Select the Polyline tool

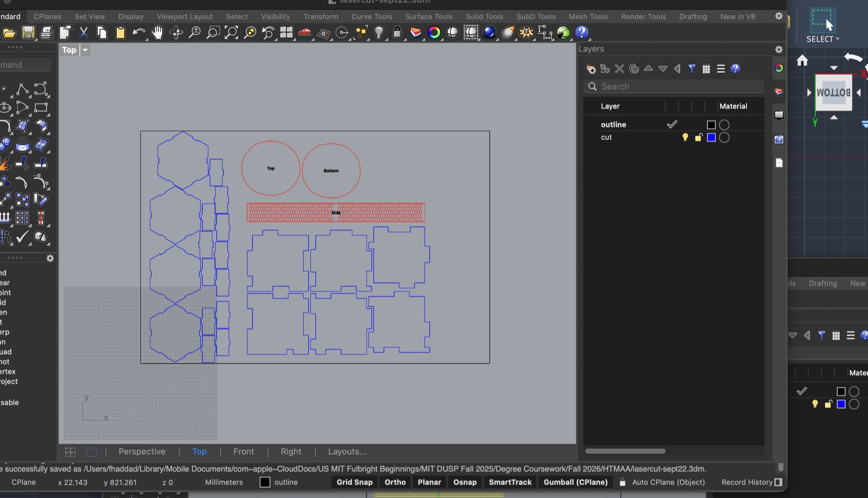point(22,90)
